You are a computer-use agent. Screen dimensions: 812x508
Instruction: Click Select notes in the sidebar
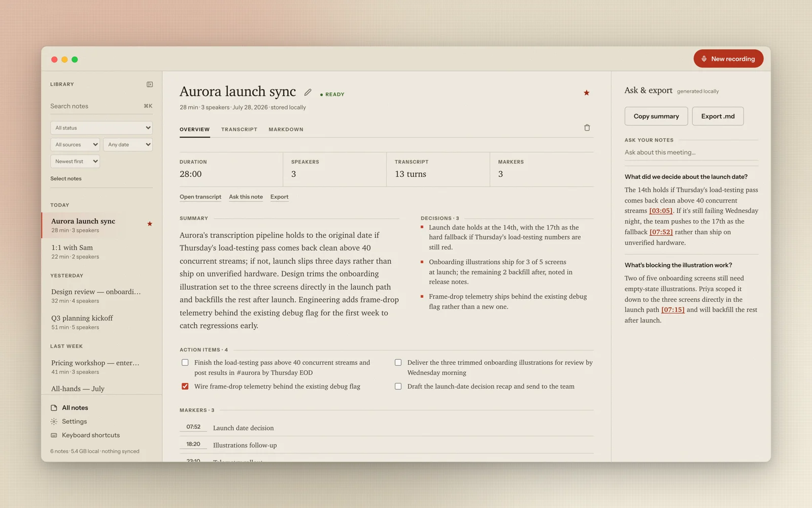point(66,178)
